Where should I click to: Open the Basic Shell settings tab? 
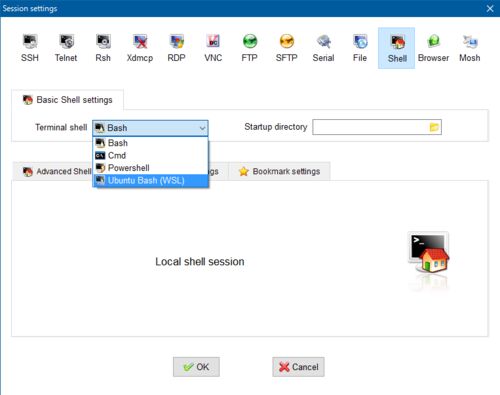click(68, 100)
